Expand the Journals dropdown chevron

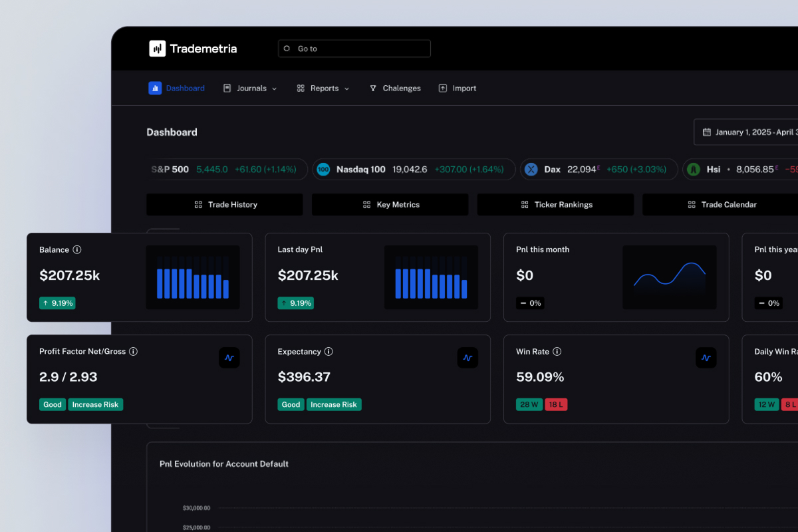pos(274,88)
